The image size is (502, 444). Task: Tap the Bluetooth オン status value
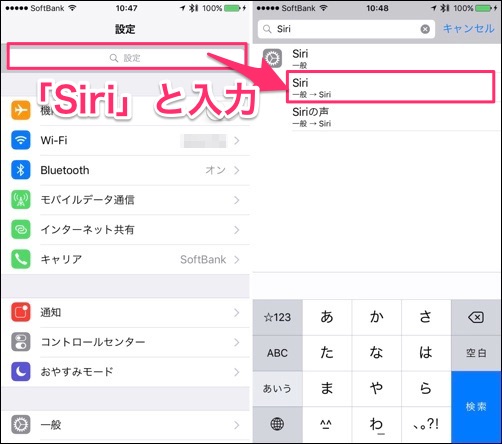pos(215,170)
